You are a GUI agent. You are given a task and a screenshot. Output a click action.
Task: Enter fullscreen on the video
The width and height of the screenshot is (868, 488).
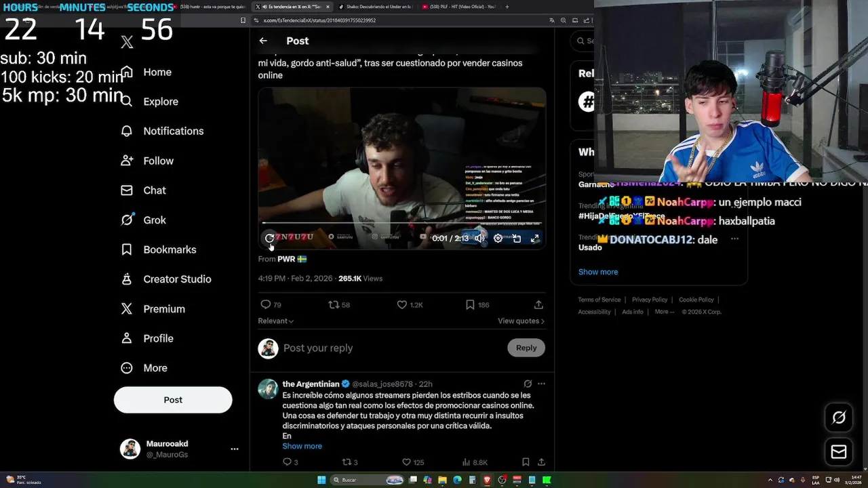coord(534,238)
